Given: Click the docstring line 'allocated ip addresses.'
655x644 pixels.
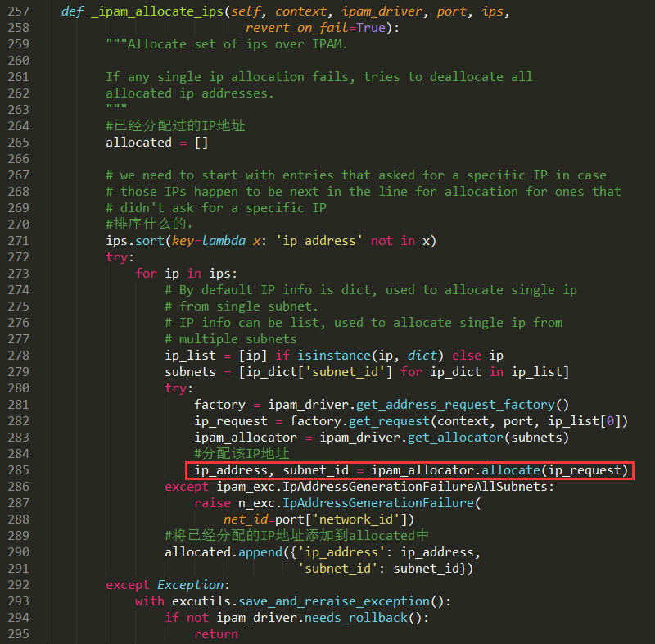Looking at the screenshot, I should tap(190, 93).
